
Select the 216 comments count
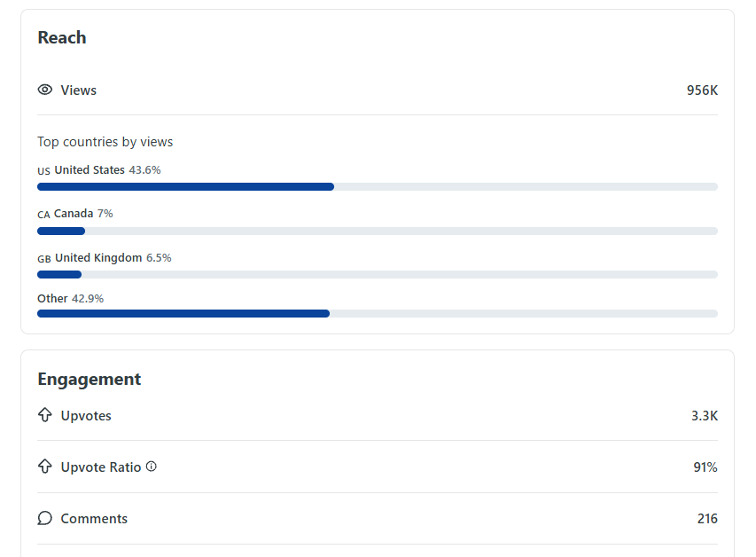click(x=707, y=518)
